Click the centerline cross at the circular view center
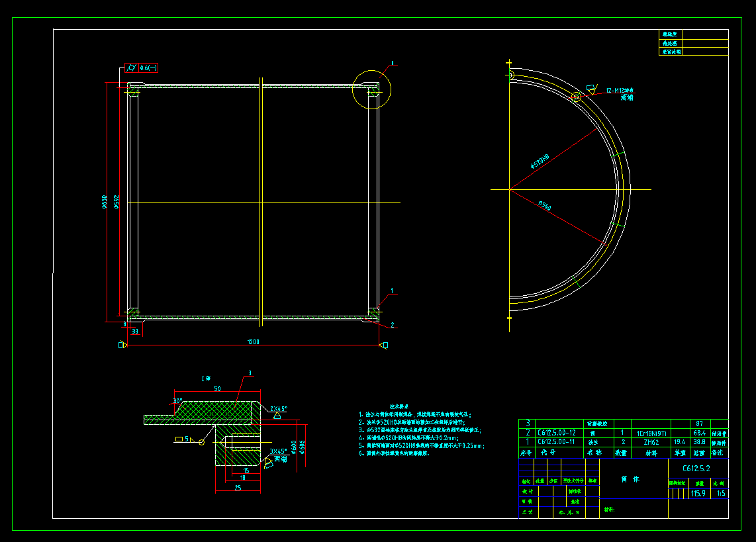The width and height of the screenshot is (756, 542). pos(510,190)
